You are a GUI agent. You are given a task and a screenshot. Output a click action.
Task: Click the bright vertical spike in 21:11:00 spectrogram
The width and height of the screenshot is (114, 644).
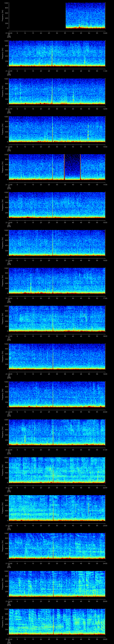pos(52,91)
